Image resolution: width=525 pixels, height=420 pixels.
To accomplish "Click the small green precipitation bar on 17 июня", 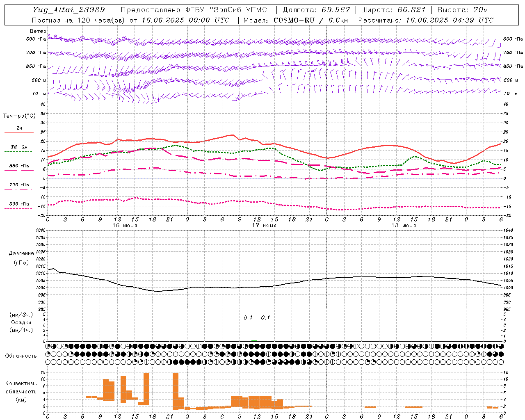I will [254, 340].
